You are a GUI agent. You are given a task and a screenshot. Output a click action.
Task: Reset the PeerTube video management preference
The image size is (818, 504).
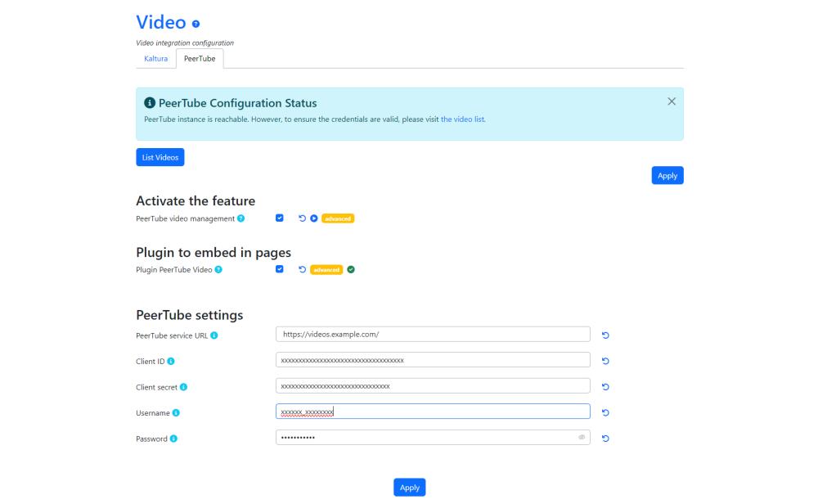(x=302, y=218)
